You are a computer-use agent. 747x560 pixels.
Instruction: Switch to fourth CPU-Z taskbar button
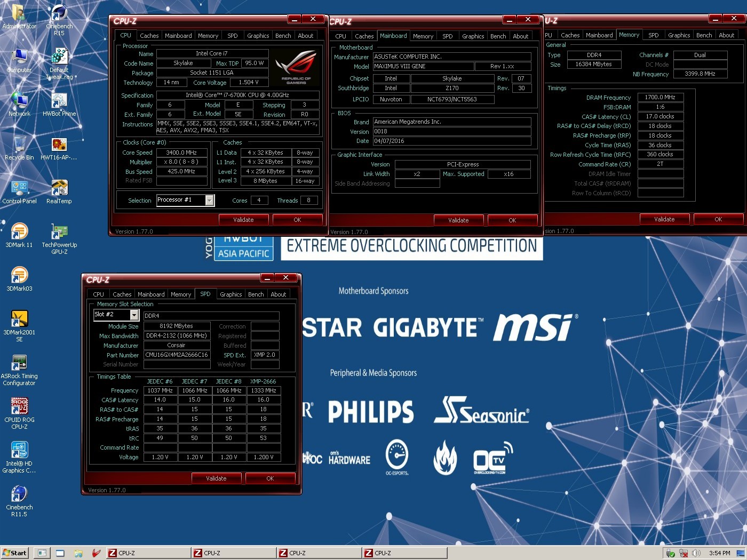pos(404,553)
